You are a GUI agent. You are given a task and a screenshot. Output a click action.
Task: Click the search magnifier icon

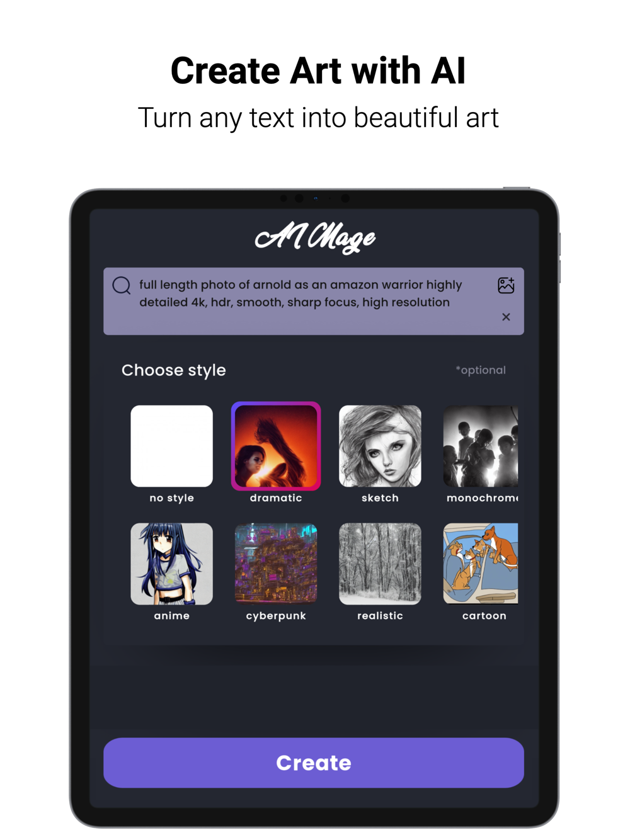click(x=122, y=285)
